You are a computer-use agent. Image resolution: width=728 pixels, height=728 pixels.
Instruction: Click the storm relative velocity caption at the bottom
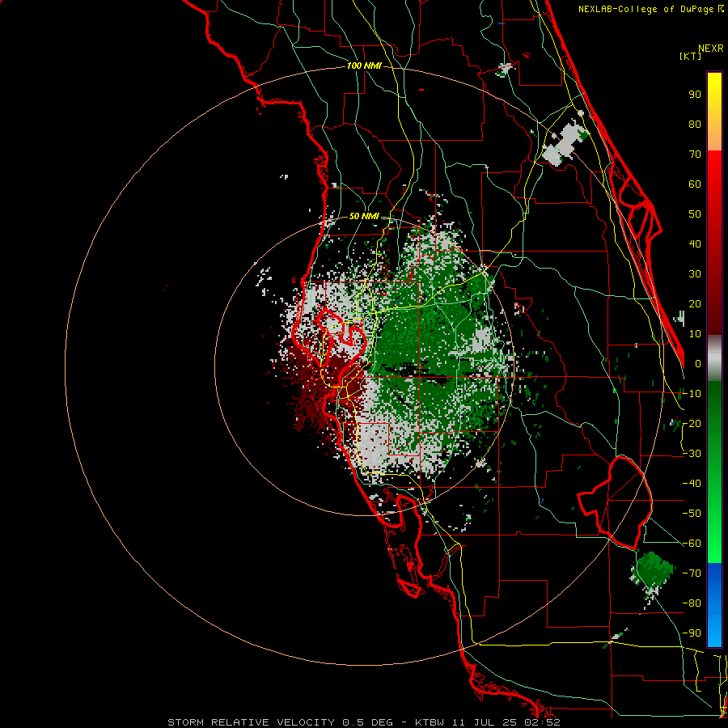(364, 722)
